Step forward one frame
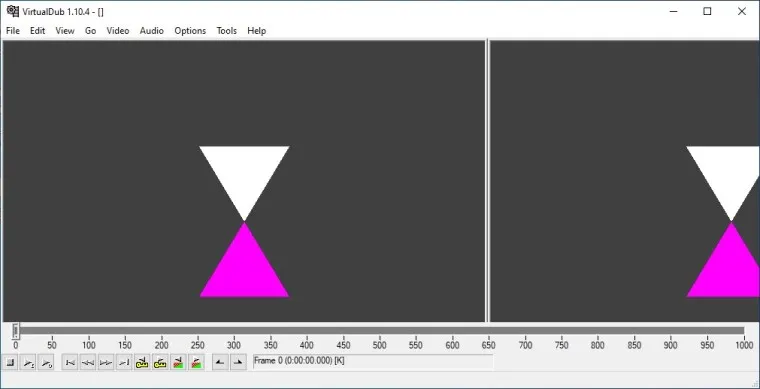760x389 pixels. (x=106, y=362)
